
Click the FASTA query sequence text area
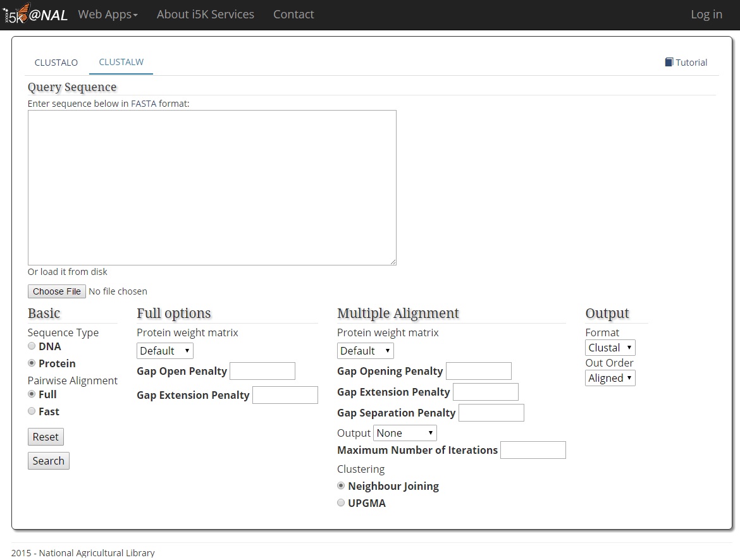pos(212,188)
